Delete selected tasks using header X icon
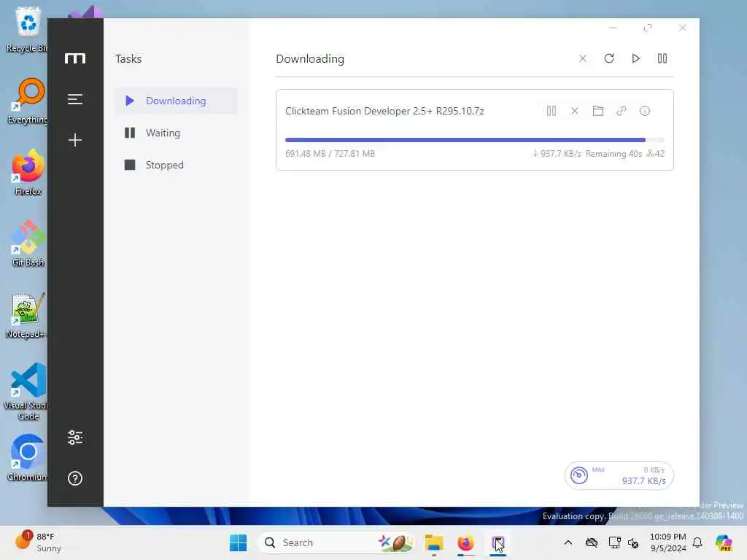This screenshot has height=560, width=747. [582, 58]
